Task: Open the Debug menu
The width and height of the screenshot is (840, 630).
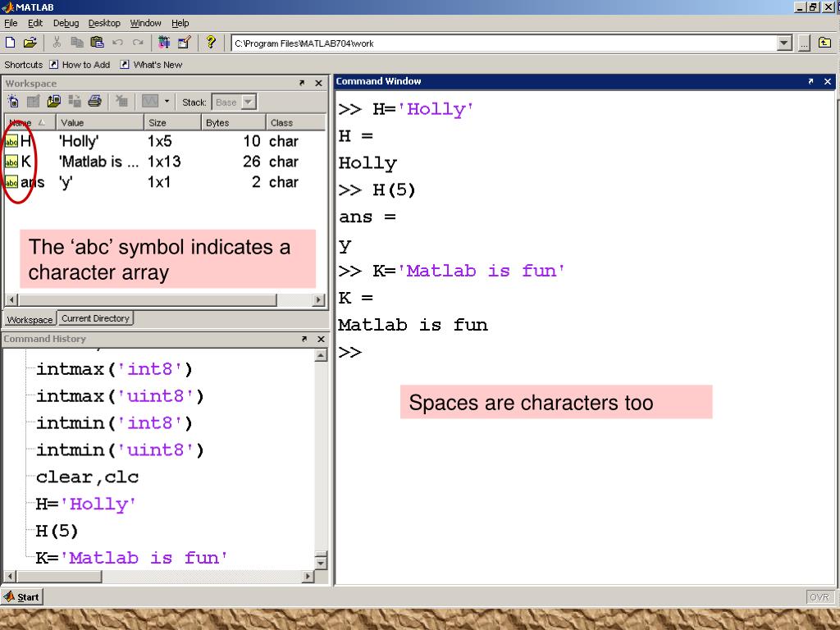Action: (66, 23)
